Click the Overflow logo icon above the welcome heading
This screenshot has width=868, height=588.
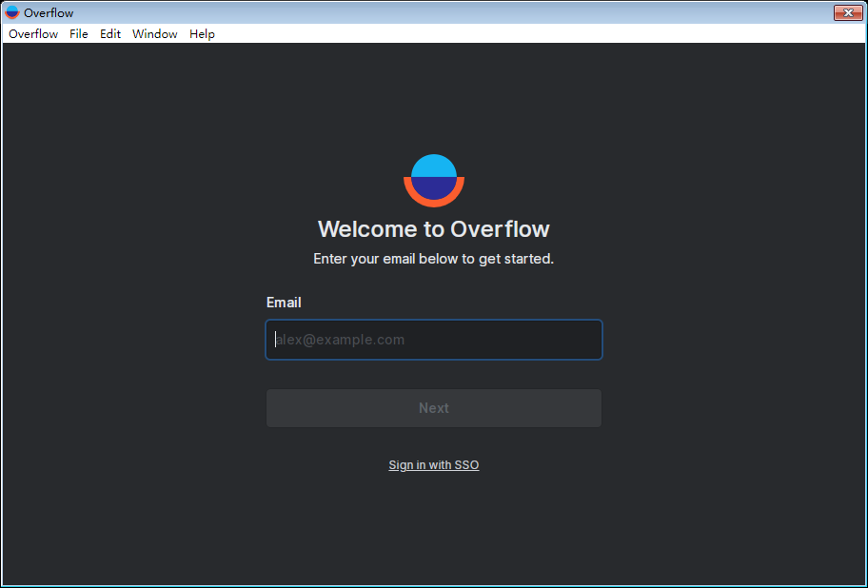(x=434, y=179)
